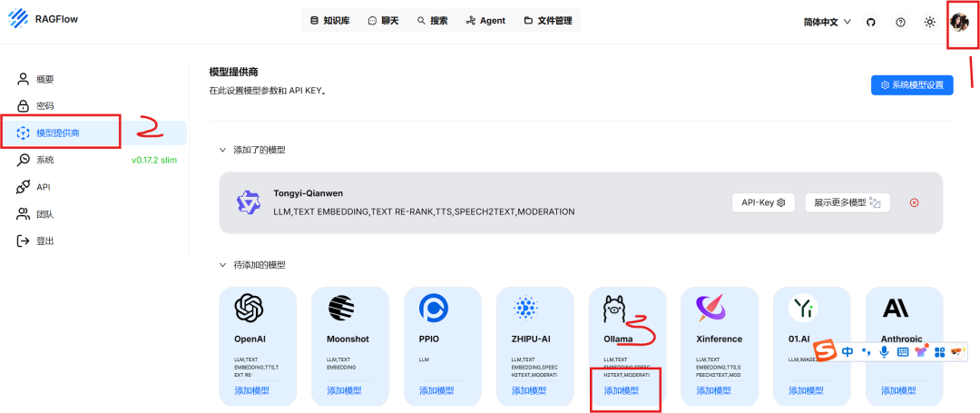Open the help question-mark icon

click(x=900, y=22)
